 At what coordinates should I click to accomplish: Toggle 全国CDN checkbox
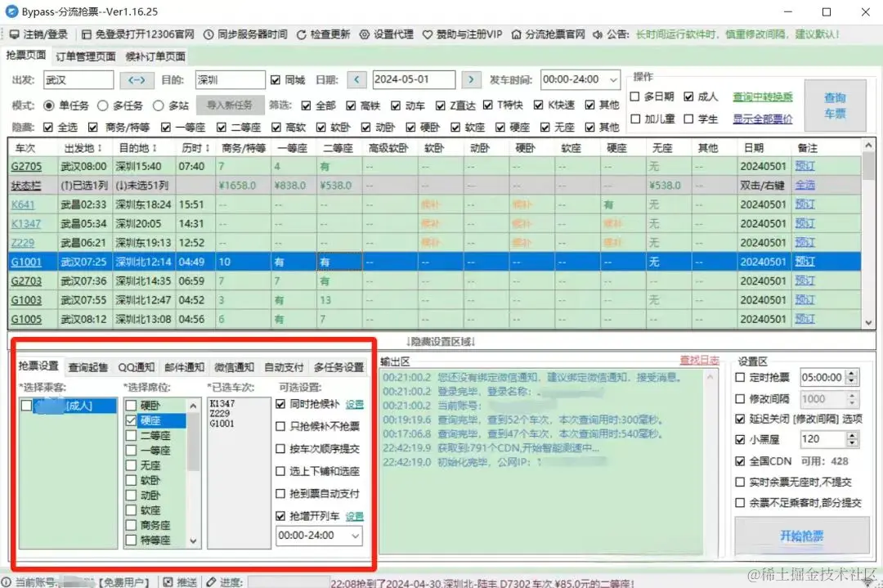(x=740, y=461)
